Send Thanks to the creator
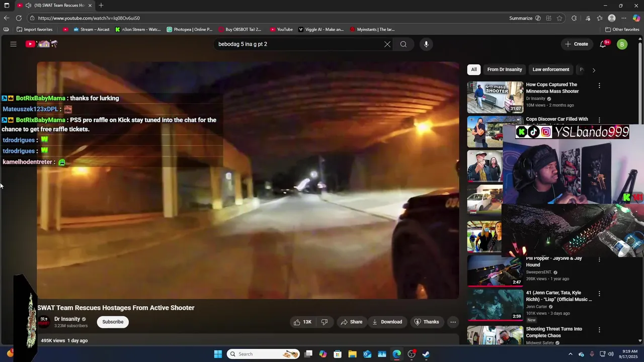The height and width of the screenshot is (362, 644). [x=426, y=322]
